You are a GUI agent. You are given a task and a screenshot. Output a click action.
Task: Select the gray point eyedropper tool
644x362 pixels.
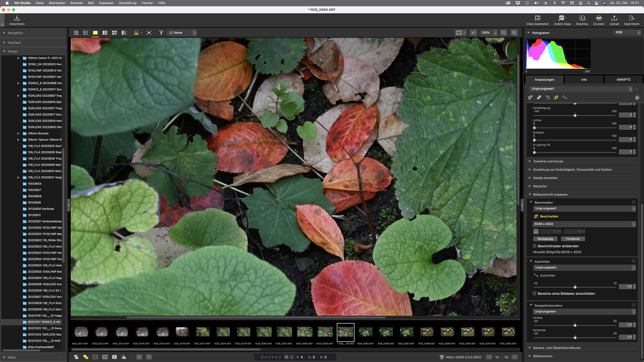point(531,97)
